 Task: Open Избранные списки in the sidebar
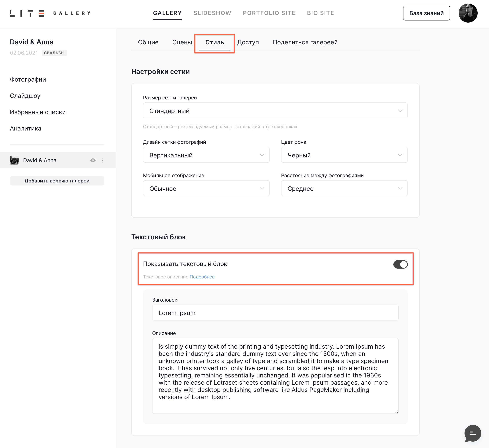[x=38, y=112]
